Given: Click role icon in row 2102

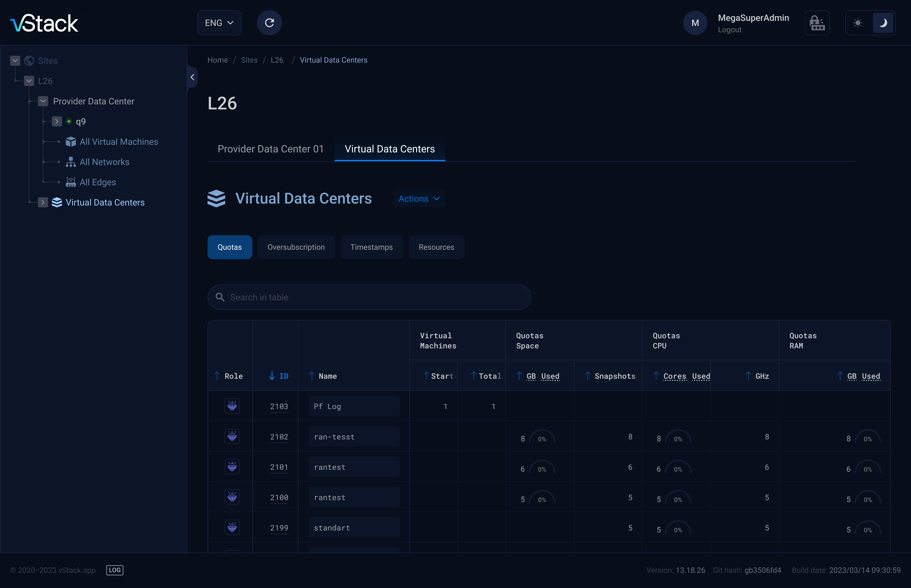Looking at the screenshot, I should tap(232, 436).
